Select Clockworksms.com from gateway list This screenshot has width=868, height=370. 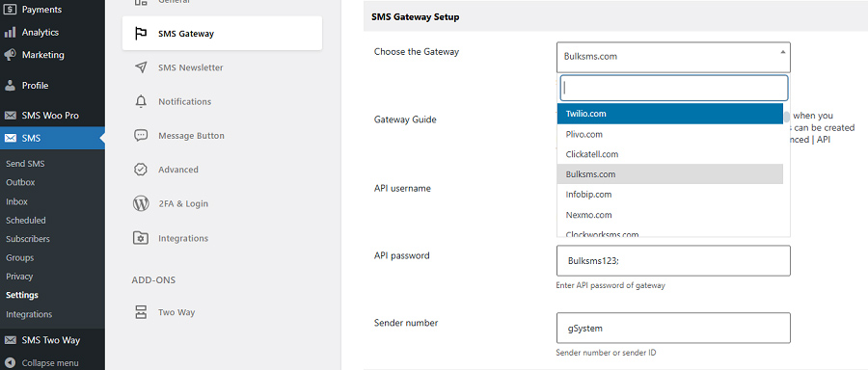point(670,233)
